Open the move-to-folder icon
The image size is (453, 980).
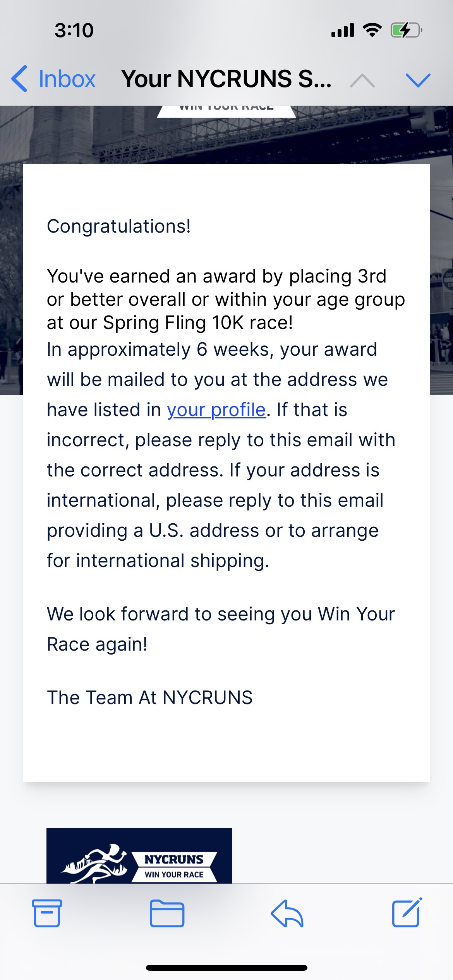coord(167,913)
